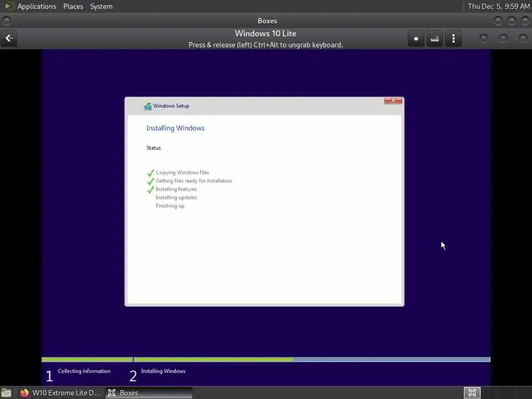The width and height of the screenshot is (532, 399).
Task: Close the Boxes window via rightmost titlebar button
Action: (525, 21)
